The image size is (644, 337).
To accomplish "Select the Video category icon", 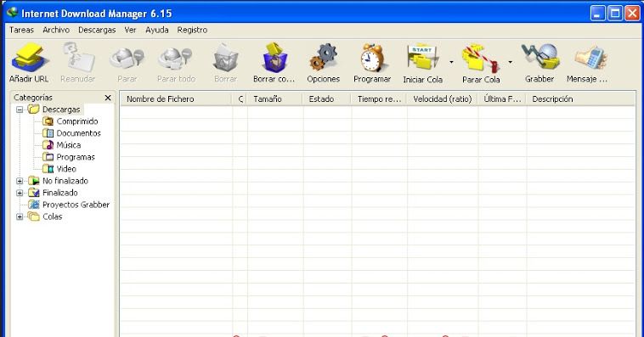I will click(48, 169).
